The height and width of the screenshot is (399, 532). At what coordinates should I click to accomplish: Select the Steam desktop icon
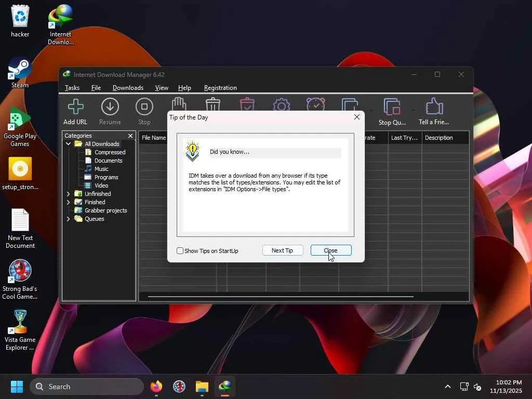20,73
